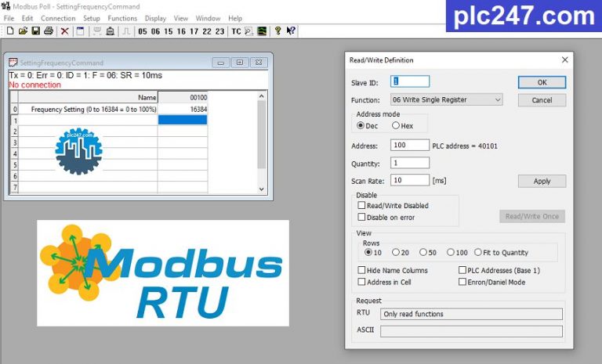The height and width of the screenshot is (364, 602).
Task: Enable Enron/Daniel Mode checkbox
Action: click(x=462, y=282)
